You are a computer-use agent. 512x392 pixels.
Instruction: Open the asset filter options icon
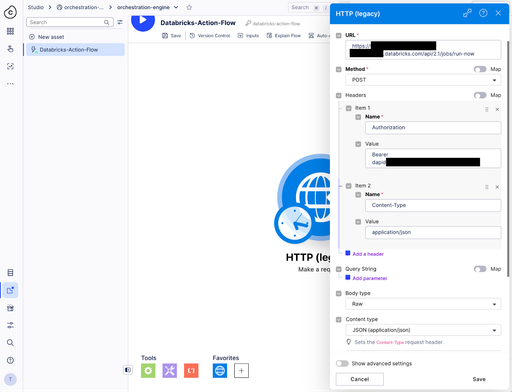[x=120, y=22]
